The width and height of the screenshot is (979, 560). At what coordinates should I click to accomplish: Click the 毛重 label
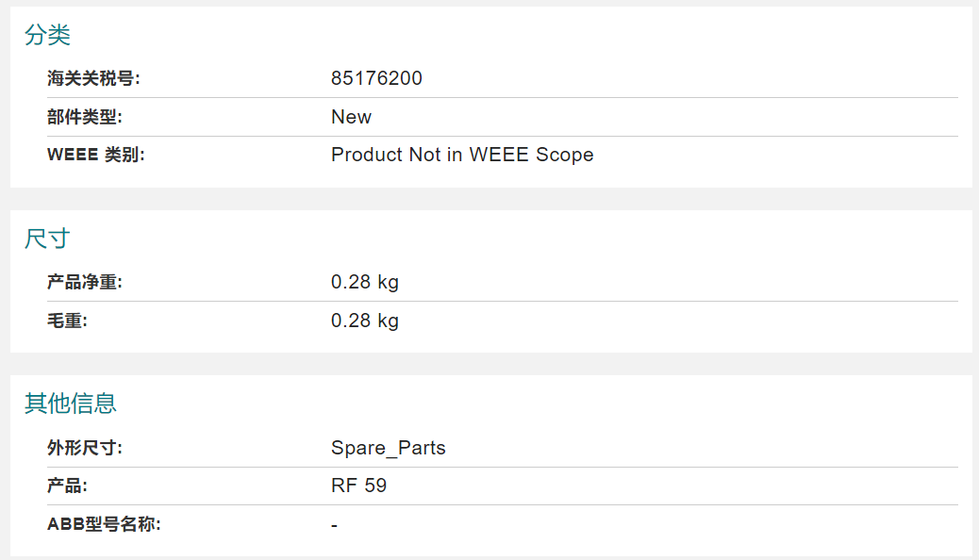[x=67, y=321]
